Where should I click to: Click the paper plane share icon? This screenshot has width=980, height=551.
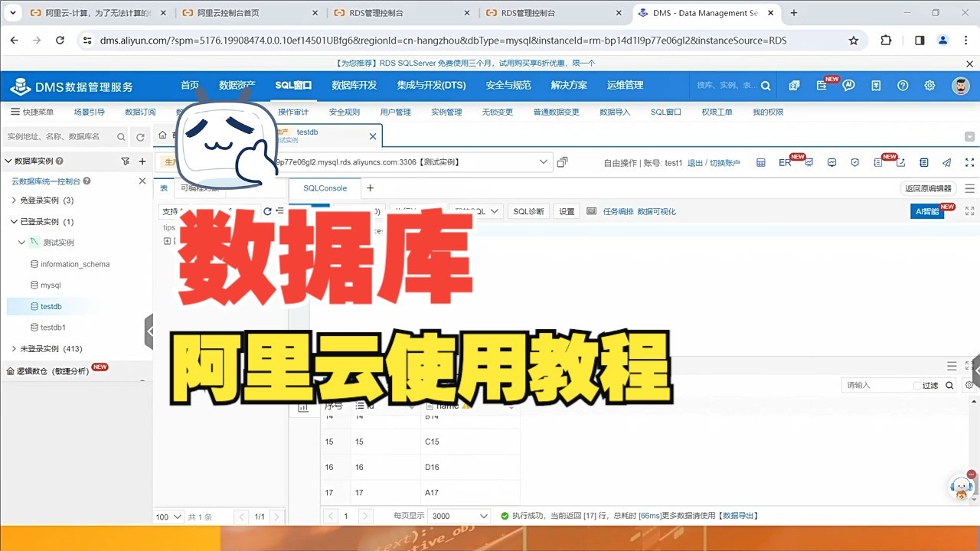[946, 162]
